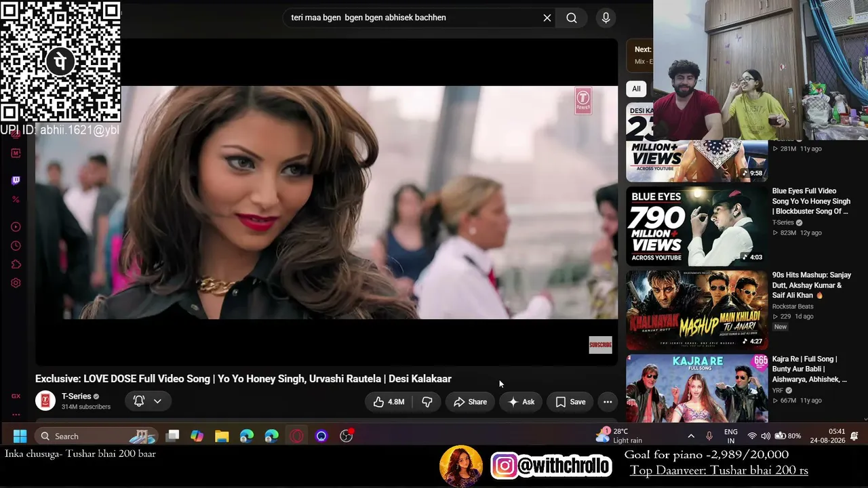Start voice search with the microphone icon
Viewport: 868px width, 488px height.
click(606, 18)
